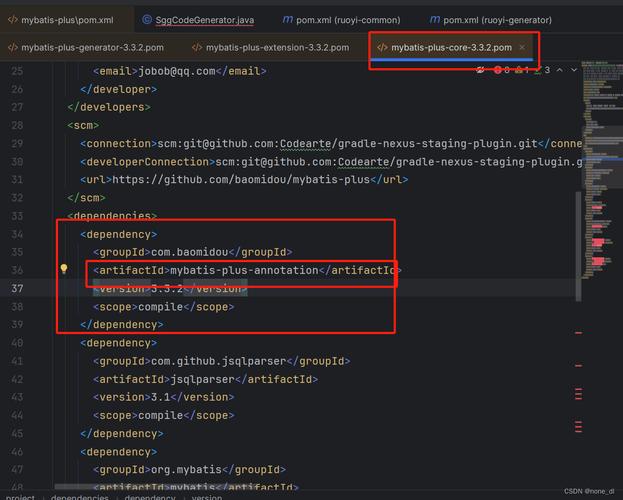Open pom.xml (ruoyi-generator) tab

491,20
